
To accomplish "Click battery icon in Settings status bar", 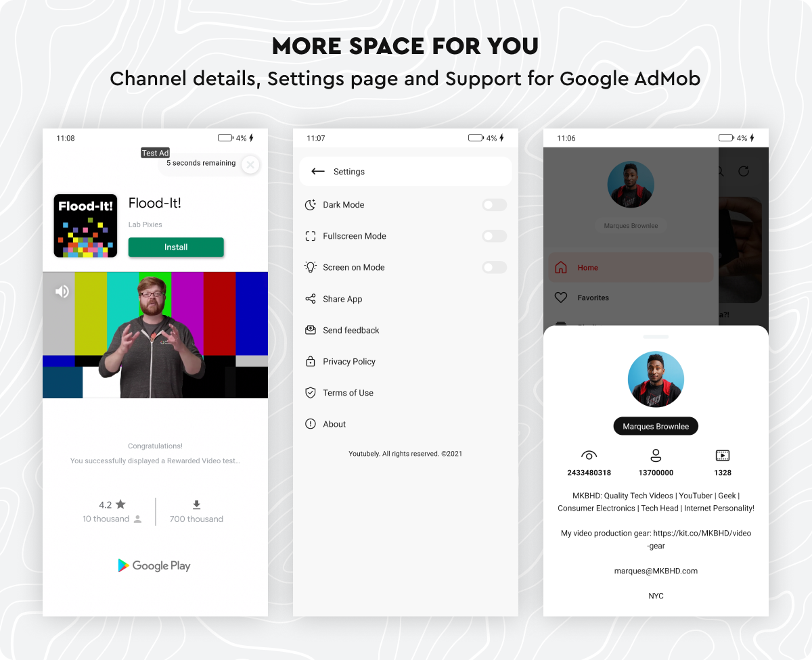I will pos(476,138).
